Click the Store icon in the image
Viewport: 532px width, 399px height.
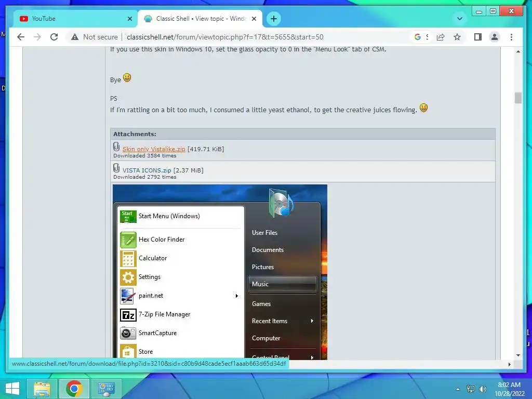pos(128,352)
